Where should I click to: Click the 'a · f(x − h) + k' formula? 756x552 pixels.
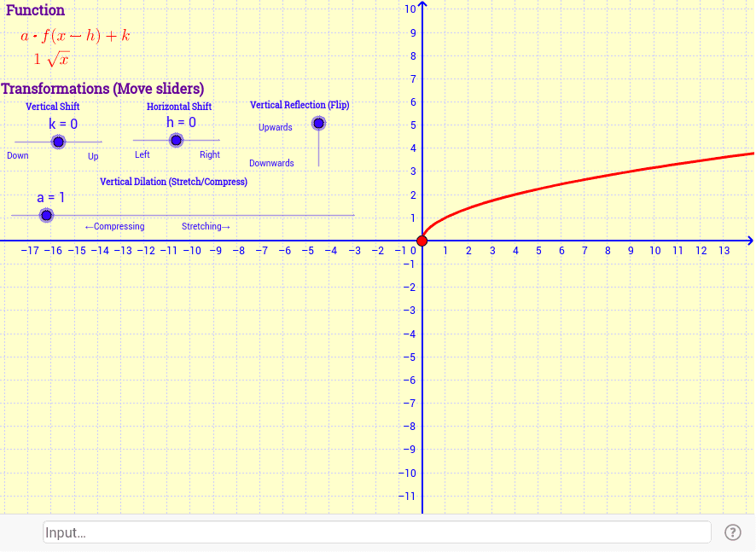[x=75, y=36]
